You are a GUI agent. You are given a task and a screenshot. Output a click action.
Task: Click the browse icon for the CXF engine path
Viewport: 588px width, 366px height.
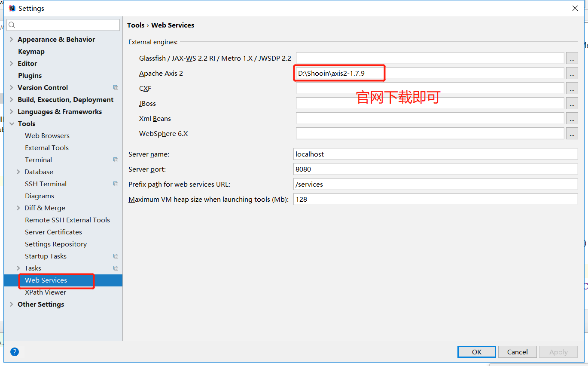[x=572, y=88]
